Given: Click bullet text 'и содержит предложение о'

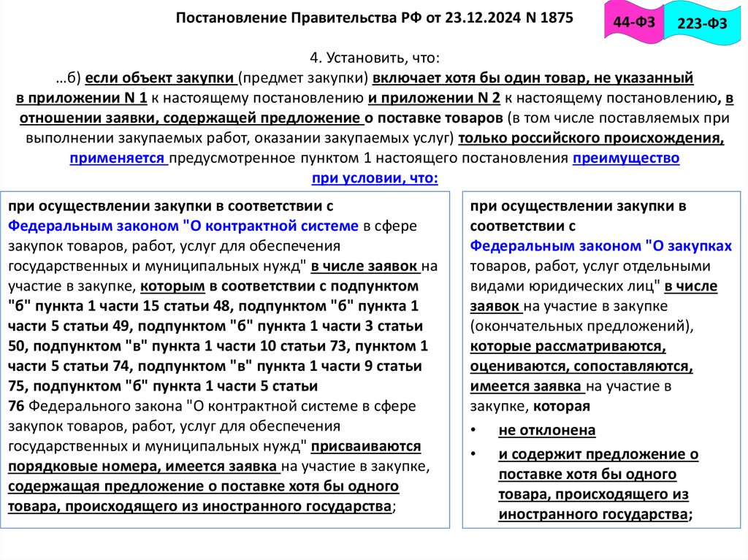Looking at the screenshot, I should (599, 455).
